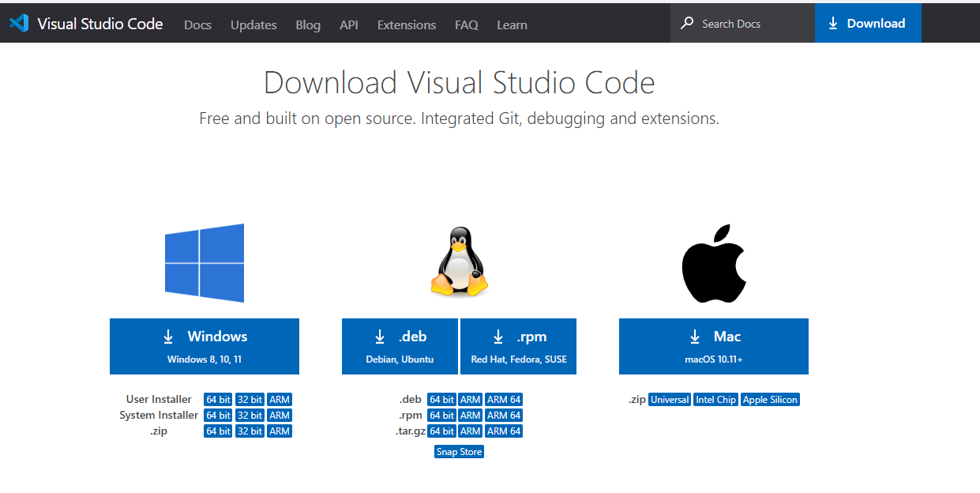Click the Visual Studio Code logo icon

coord(19,24)
